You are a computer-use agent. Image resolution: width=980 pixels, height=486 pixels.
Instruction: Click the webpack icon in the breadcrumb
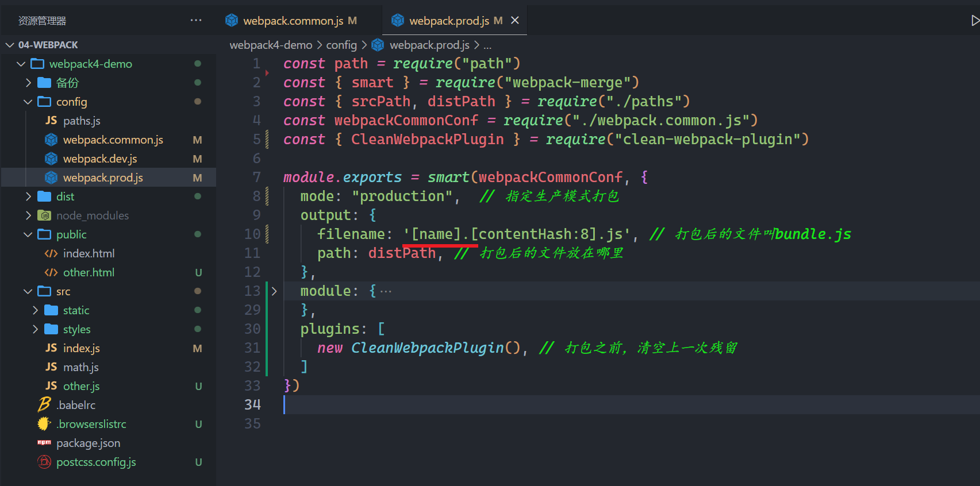[378, 45]
